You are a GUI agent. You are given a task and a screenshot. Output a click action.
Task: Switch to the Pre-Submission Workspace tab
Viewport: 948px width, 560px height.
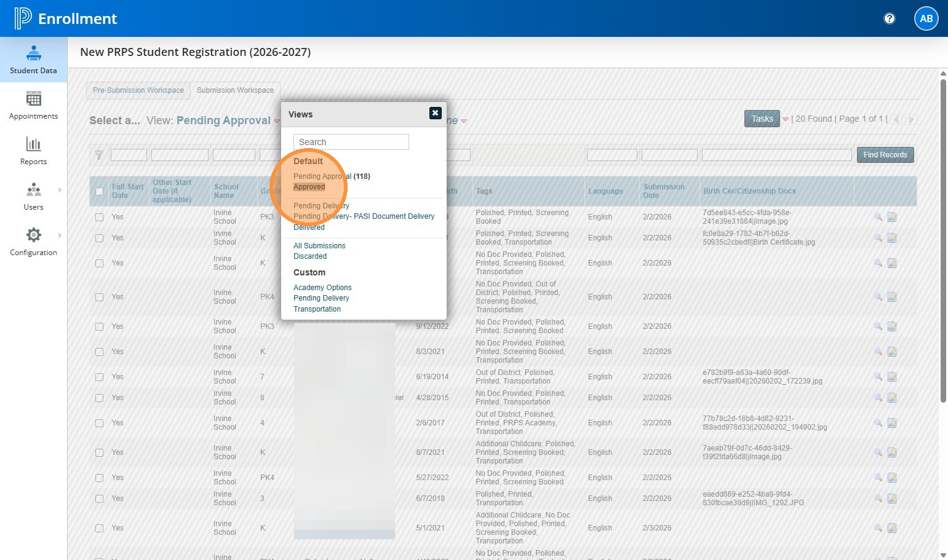pyautogui.click(x=138, y=90)
